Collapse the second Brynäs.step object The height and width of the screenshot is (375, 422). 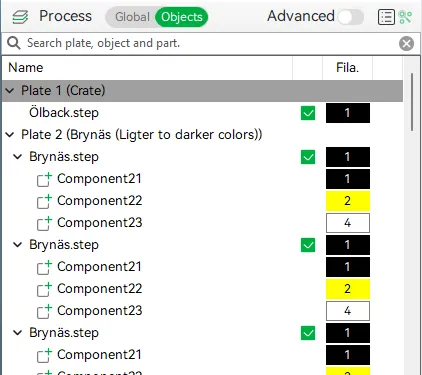17,245
